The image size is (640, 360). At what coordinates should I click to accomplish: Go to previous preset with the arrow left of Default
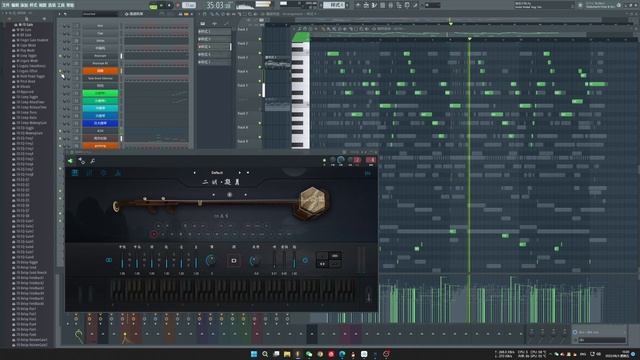(195, 173)
